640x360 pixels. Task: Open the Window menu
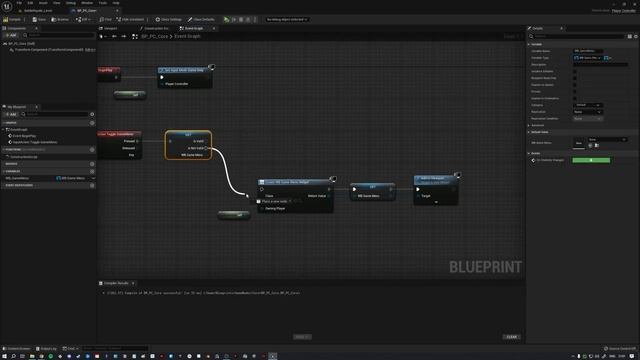point(87,3)
